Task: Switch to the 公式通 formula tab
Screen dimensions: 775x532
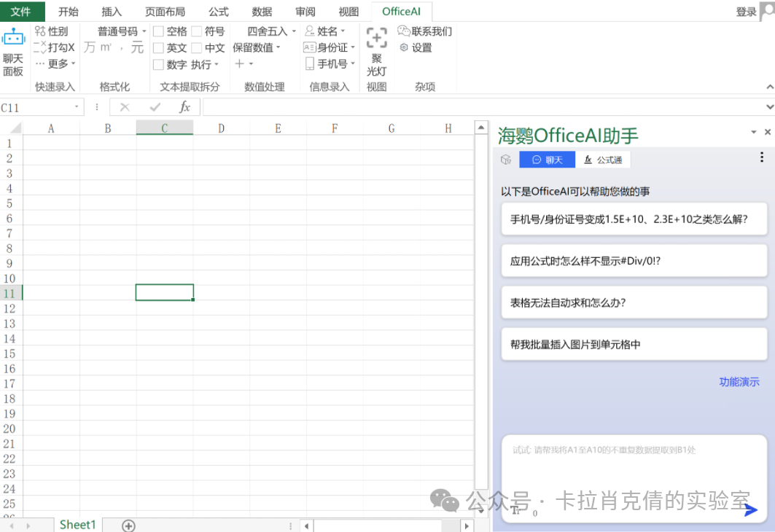Action: [x=604, y=159]
